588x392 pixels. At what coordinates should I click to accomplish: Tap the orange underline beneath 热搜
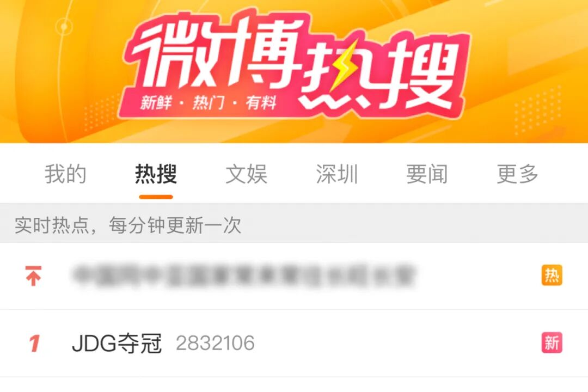pos(156,197)
